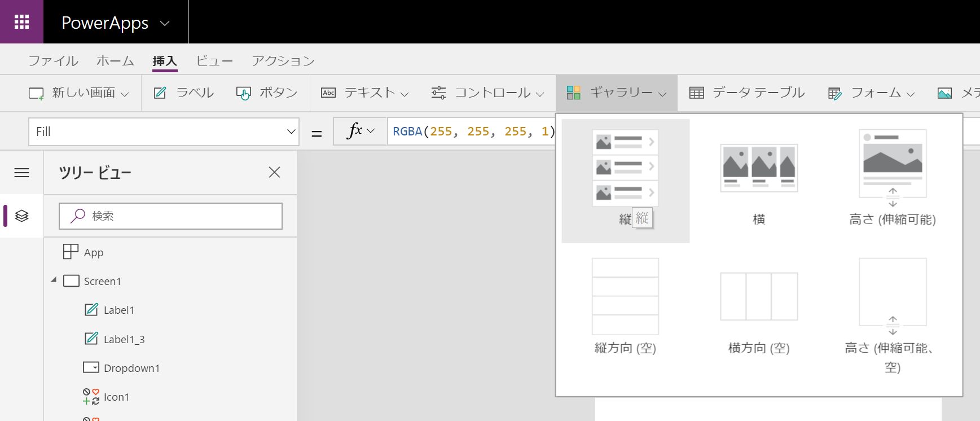980x421 pixels.
Task: Insert a ラベル control
Action: [184, 93]
